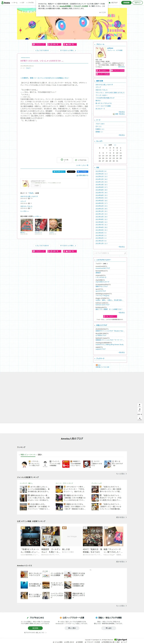The height and width of the screenshot is (644, 144).
Task: Click the pink フォロー button in the profile box
Action: coord(102,71)
